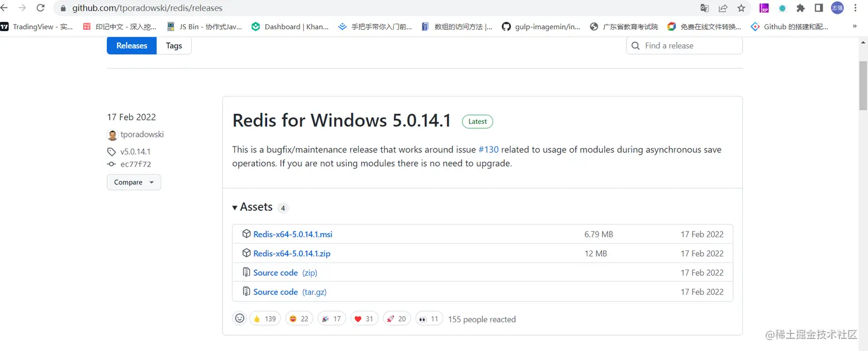This screenshot has width=868, height=351.
Task: Open issue #130 link
Action: [x=489, y=149]
